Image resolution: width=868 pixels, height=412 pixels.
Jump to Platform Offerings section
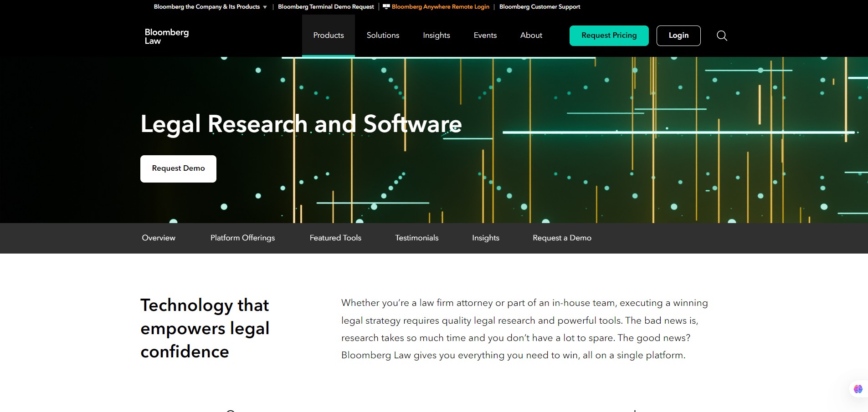click(242, 238)
